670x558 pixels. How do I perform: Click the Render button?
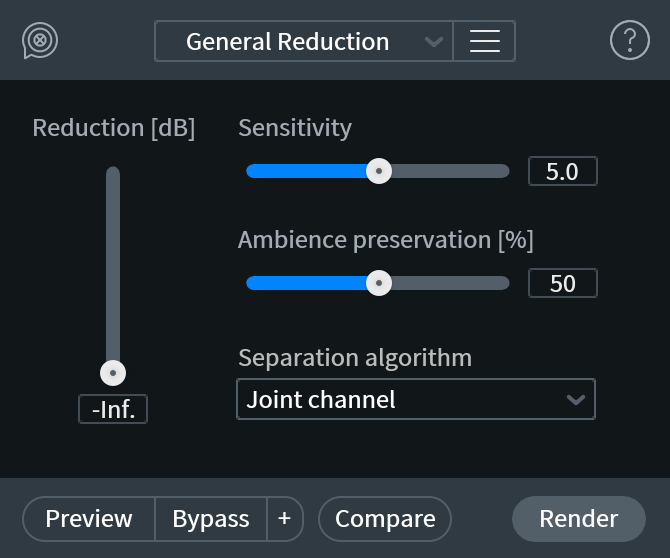point(578,519)
